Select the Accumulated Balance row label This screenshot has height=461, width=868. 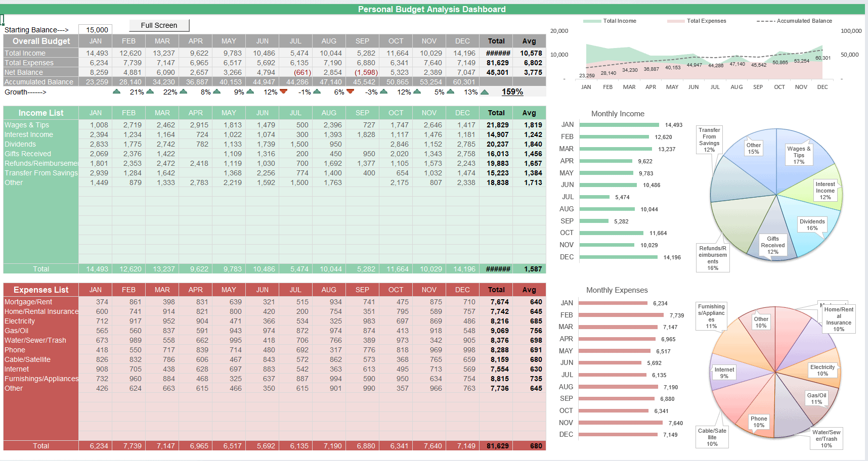[41, 82]
